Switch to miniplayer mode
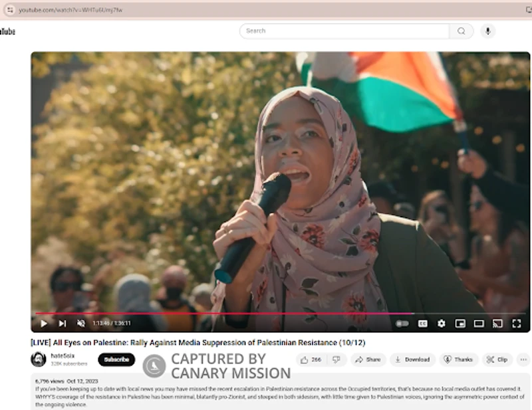The width and height of the screenshot is (532, 410). click(460, 324)
